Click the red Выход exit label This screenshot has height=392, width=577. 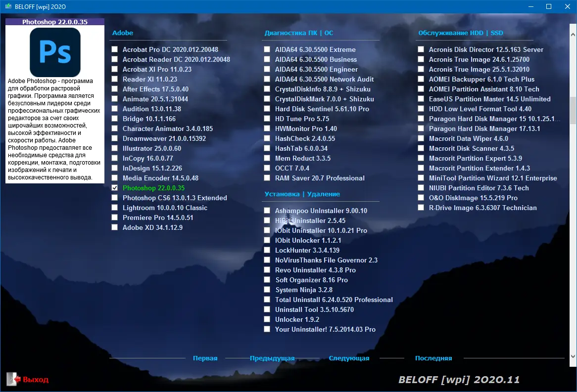point(36,380)
